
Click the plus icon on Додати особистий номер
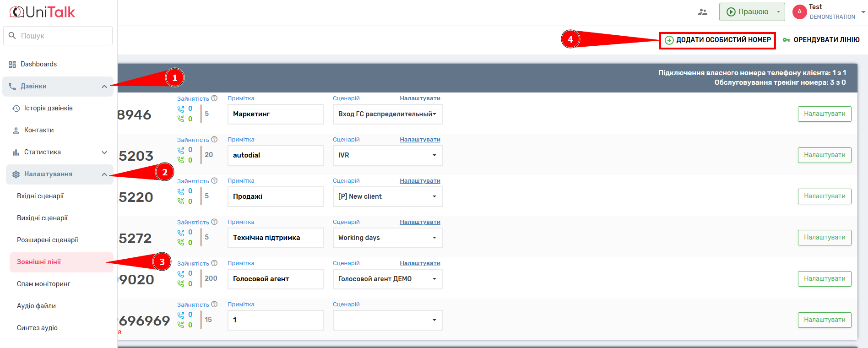pyautogui.click(x=669, y=40)
